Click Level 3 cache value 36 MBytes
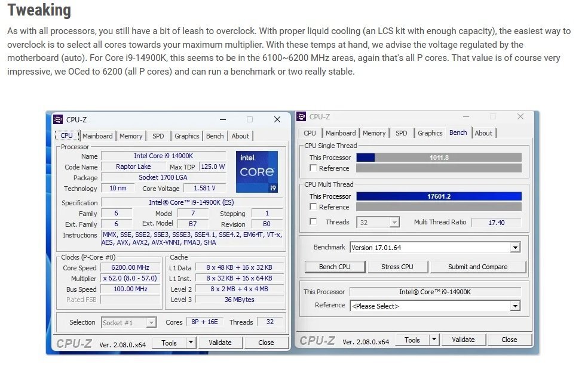The height and width of the screenshot is (370, 588). coord(239,300)
